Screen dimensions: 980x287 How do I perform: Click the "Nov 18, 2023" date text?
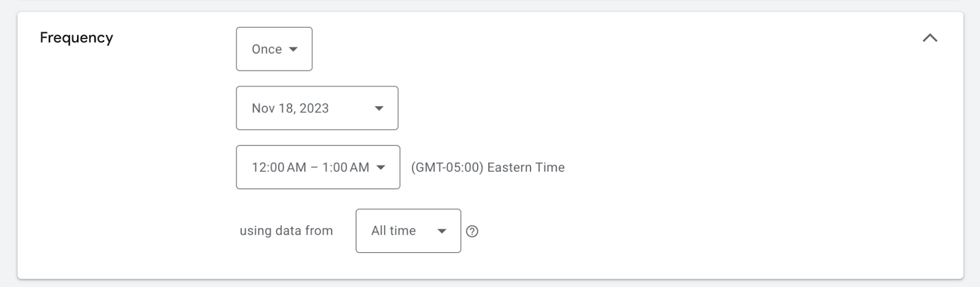(290, 108)
